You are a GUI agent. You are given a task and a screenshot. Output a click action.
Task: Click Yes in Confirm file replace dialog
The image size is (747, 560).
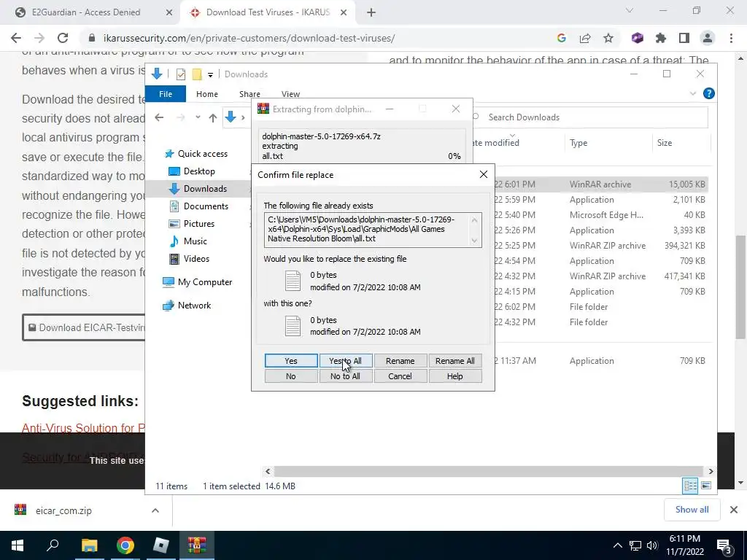(x=290, y=361)
